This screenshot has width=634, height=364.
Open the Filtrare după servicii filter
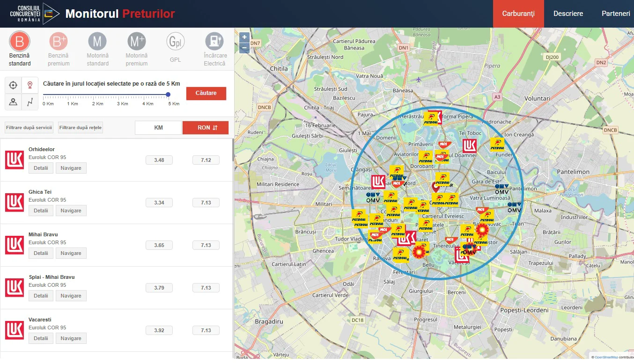click(29, 128)
